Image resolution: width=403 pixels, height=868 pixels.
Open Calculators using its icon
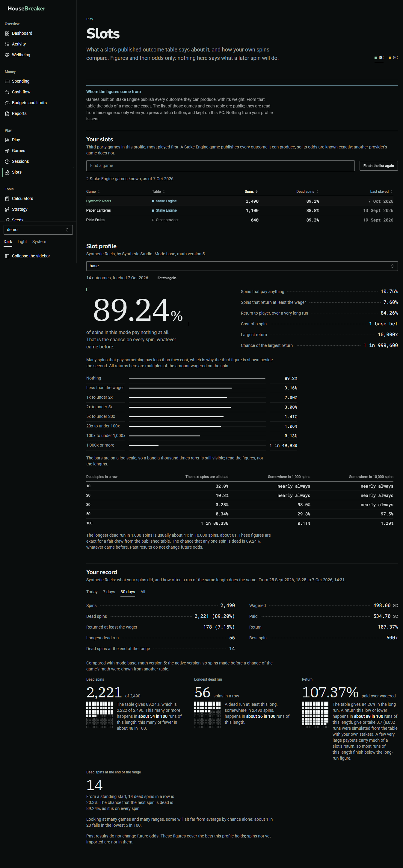click(x=7, y=198)
